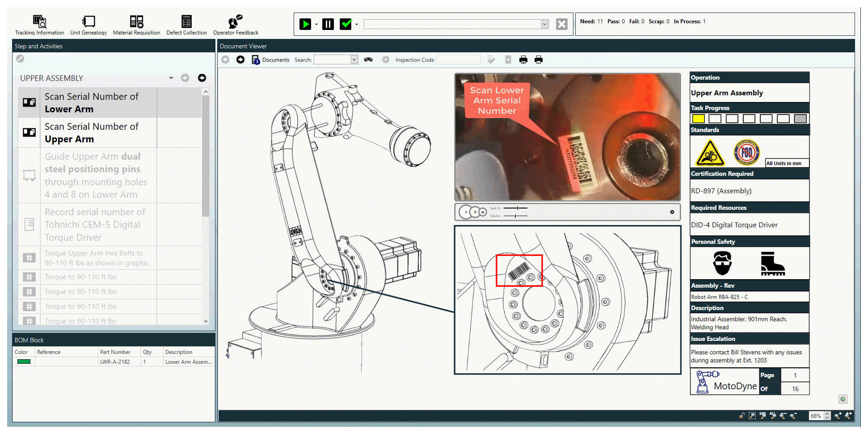The image size is (868, 434).
Task: Click the Volume slider
Action: coord(515,216)
